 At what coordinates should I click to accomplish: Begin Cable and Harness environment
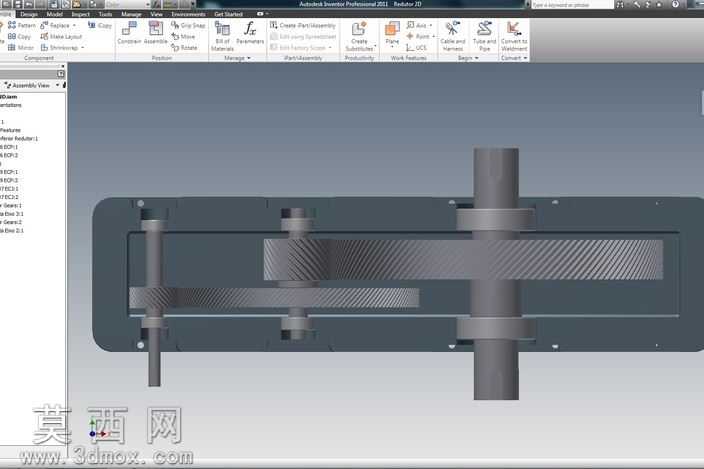click(453, 36)
